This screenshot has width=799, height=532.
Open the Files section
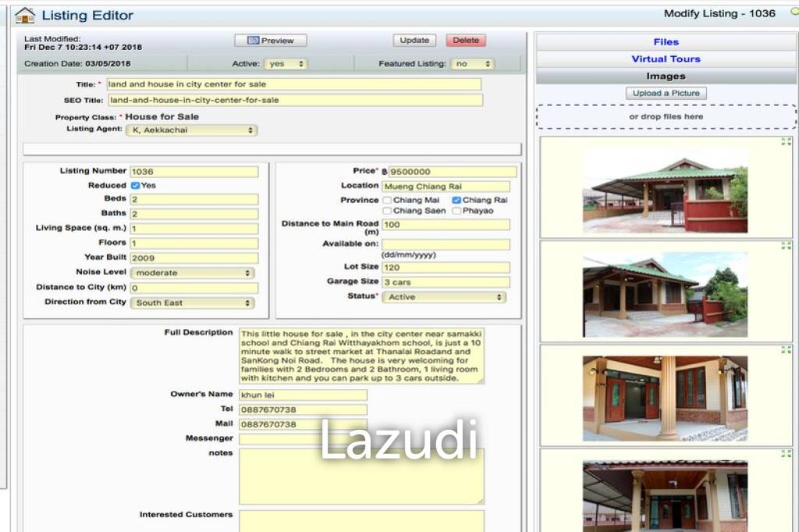(666, 42)
